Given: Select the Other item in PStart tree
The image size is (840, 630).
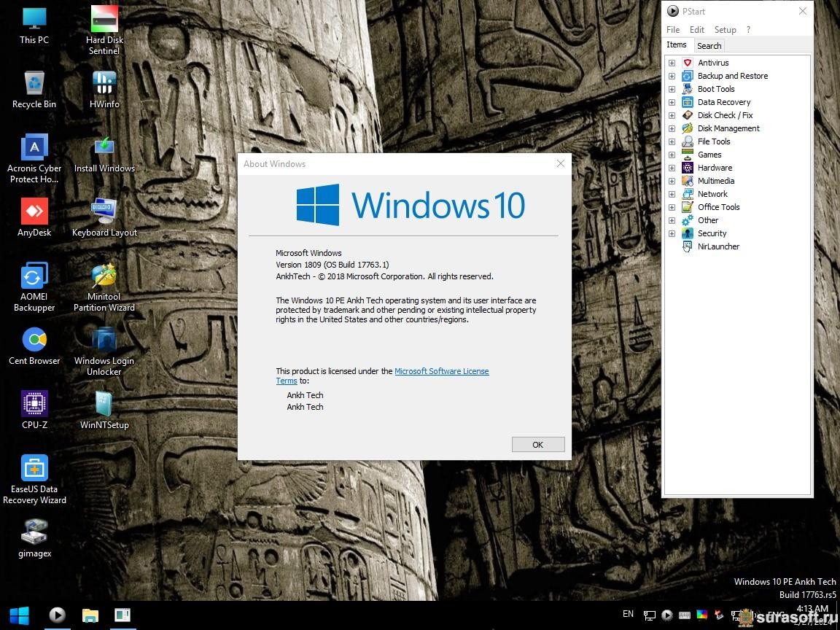Looking at the screenshot, I should pos(708,220).
